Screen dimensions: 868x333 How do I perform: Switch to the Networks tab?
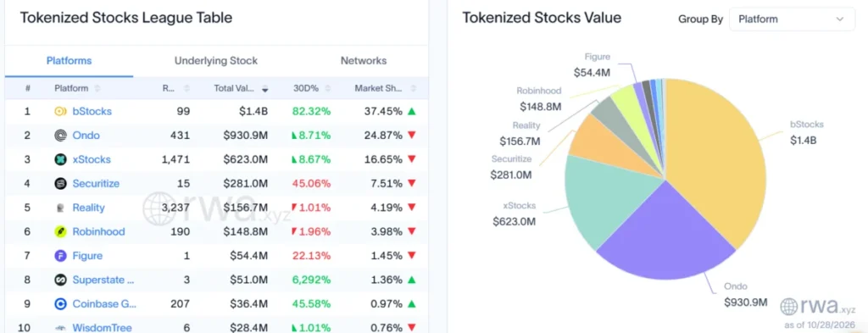coord(364,61)
